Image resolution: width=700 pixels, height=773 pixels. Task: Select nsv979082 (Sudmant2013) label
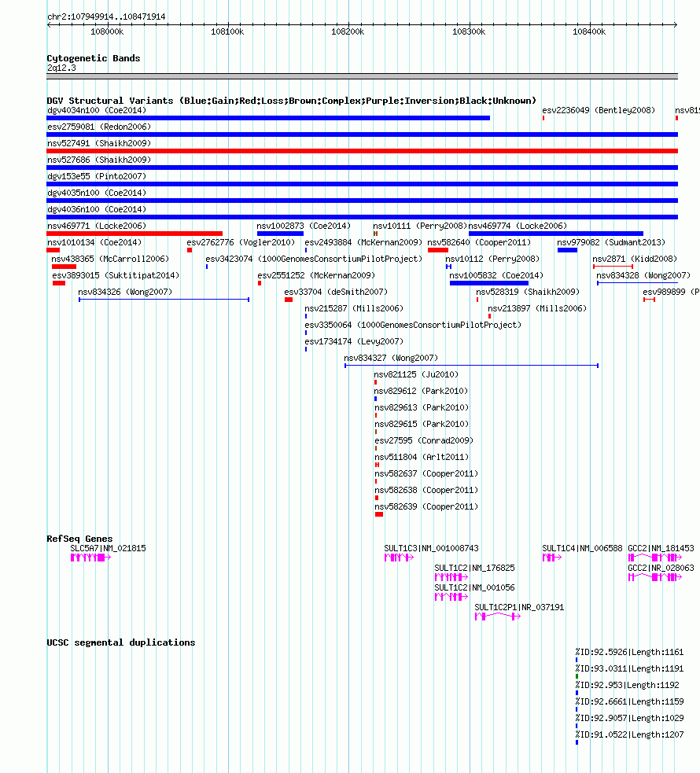pos(611,242)
